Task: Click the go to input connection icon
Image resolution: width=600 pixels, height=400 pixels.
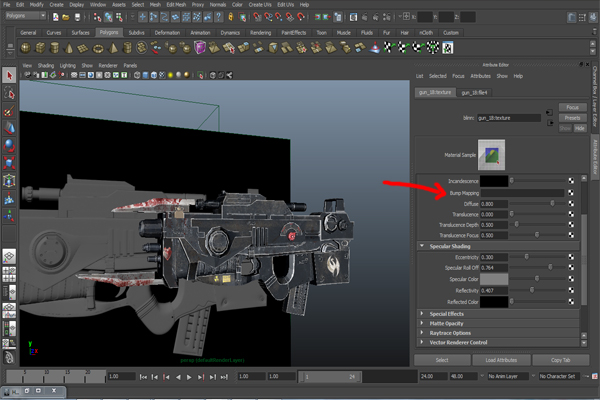Action: pyautogui.click(x=549, y=113)
